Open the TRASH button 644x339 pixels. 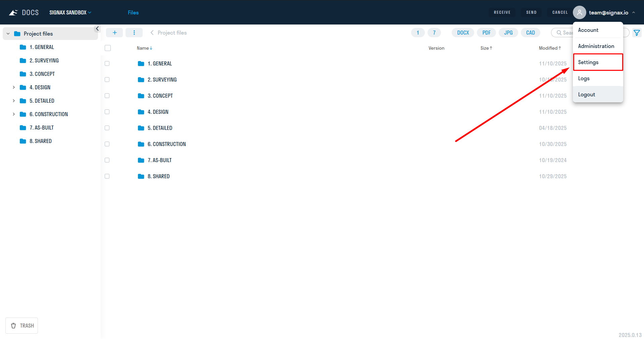coord(22,326)
